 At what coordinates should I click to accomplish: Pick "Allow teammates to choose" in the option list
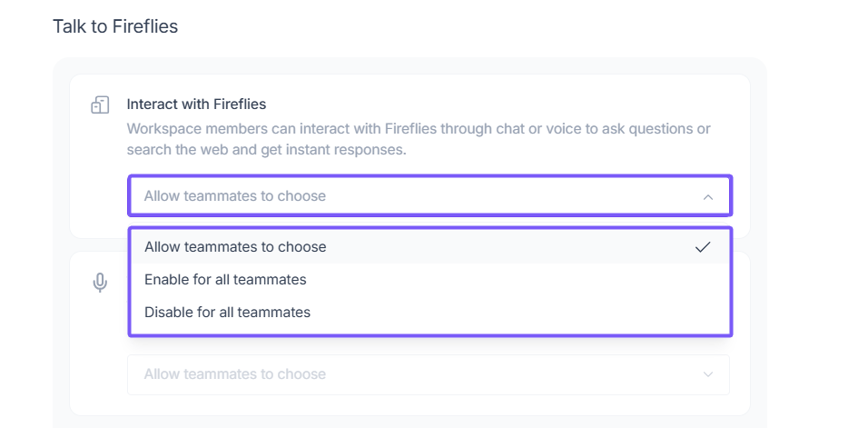(x=235, y=247)
